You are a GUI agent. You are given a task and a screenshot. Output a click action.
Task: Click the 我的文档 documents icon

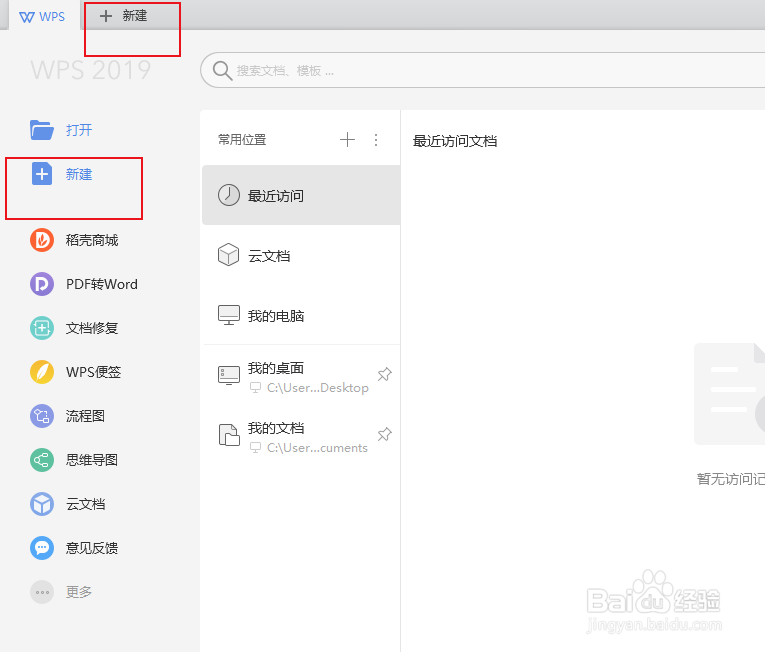pyautogui.click(x=229, y=435)
